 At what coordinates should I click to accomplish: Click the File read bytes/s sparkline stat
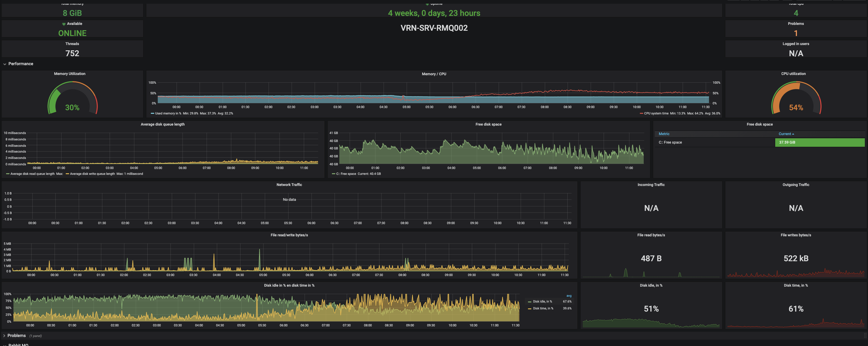(x=651, y=259)
